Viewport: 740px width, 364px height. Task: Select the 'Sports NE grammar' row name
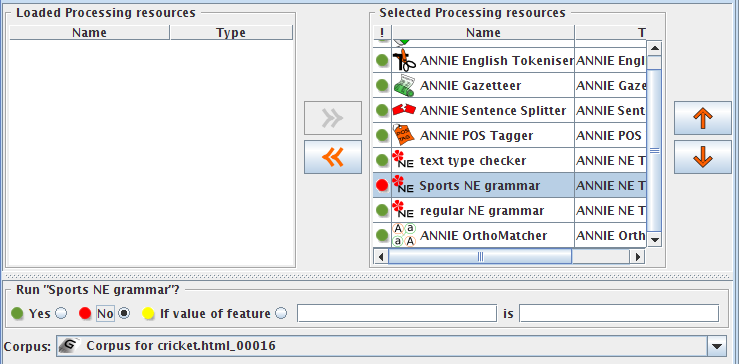coord(480,186)
